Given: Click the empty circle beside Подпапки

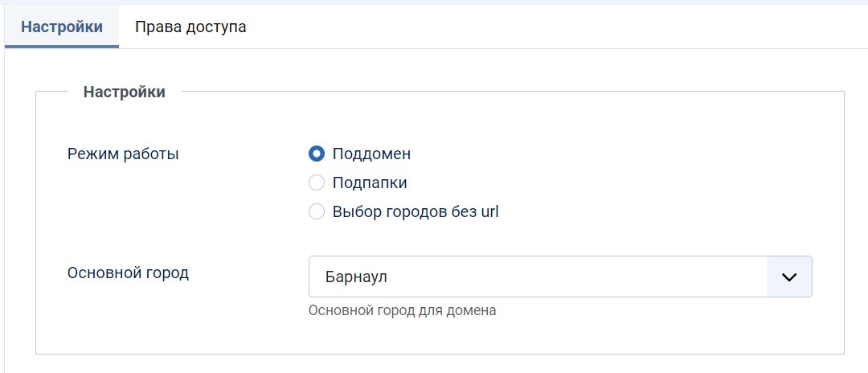Looking at the screenshot, I should coord(317,183).
